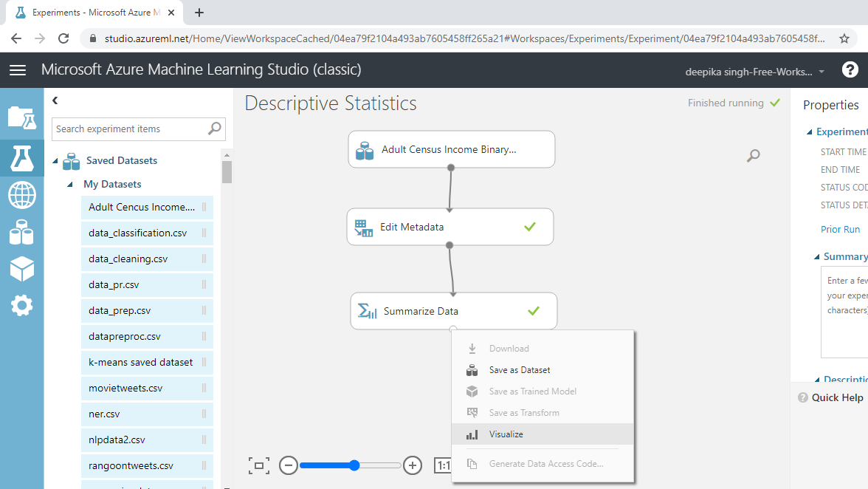Collapse the experiment items panel chevron
Viewport: 868px width, 489px height.
click(x=55, y=100)
